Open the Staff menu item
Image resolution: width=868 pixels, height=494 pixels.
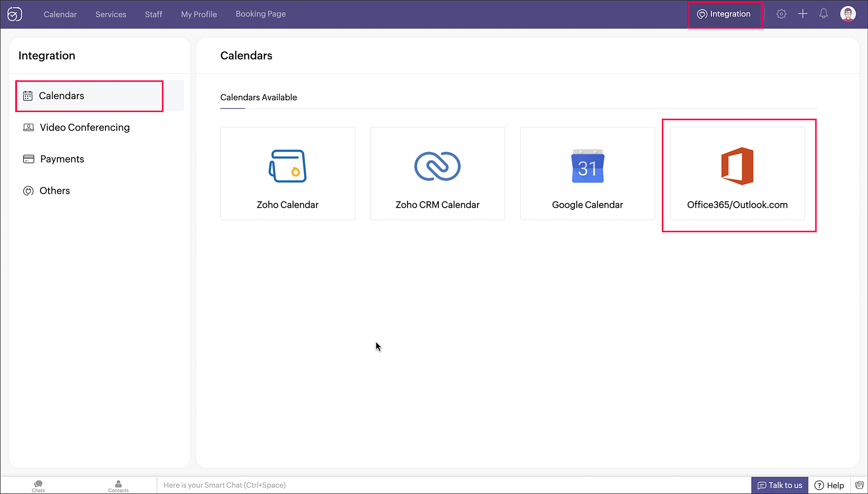tap(154, 14)
